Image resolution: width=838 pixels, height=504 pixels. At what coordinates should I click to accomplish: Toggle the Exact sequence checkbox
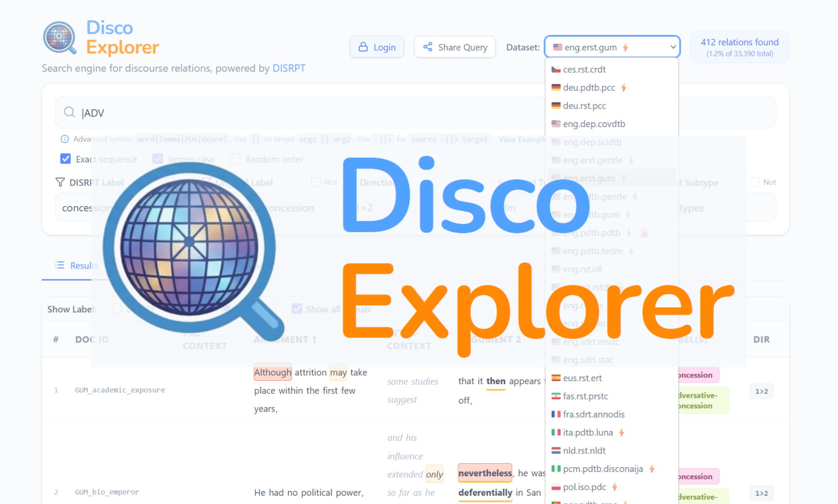click(x=66, y=159)
